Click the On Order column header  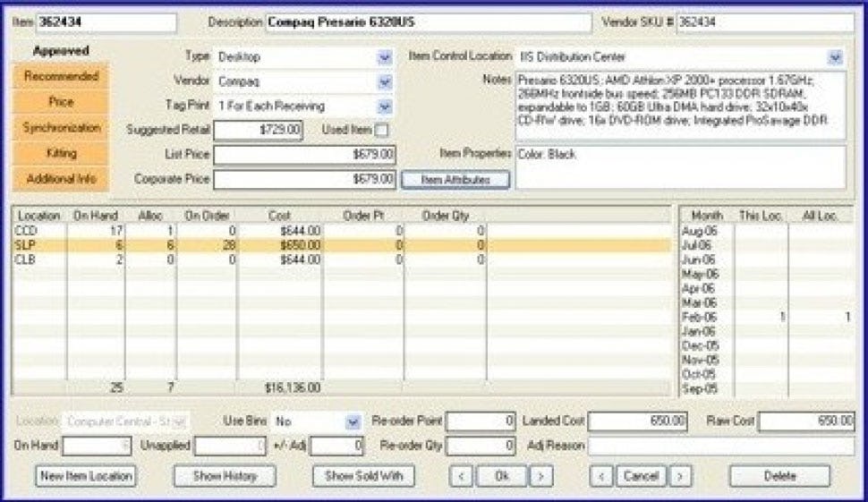[x=207, y=216]
